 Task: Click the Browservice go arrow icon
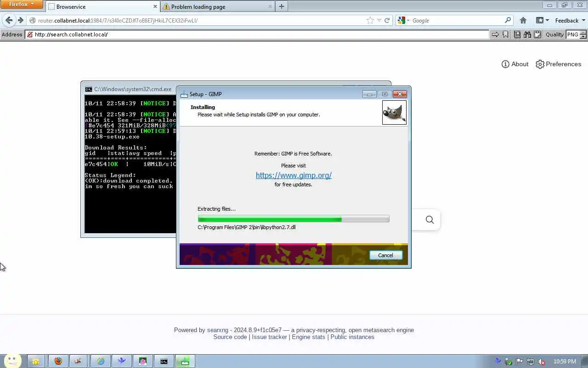pyautogui.click(x=495, y=34)
